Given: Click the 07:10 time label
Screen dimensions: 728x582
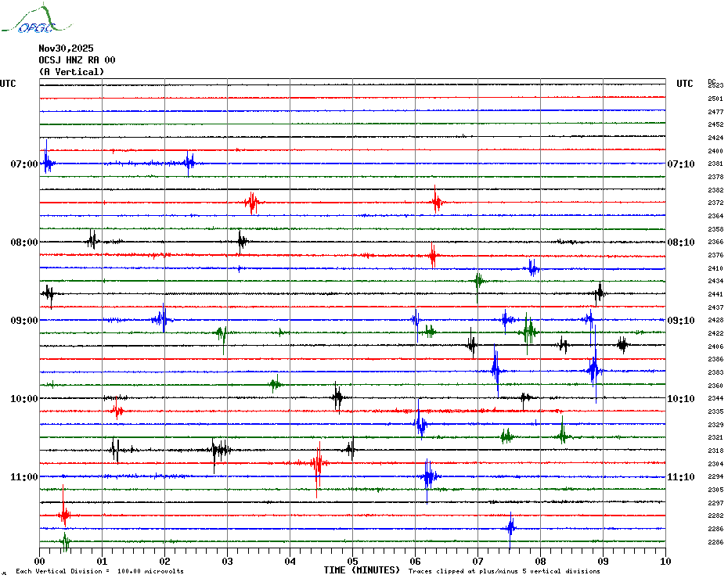Looking at the screenshot, I should (681, 163).
